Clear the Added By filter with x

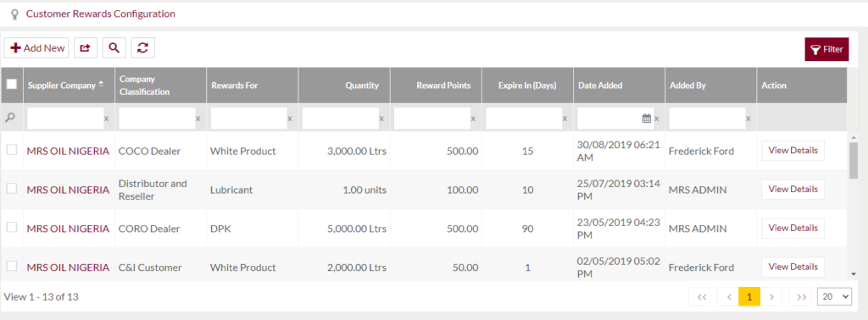[748, 119]
